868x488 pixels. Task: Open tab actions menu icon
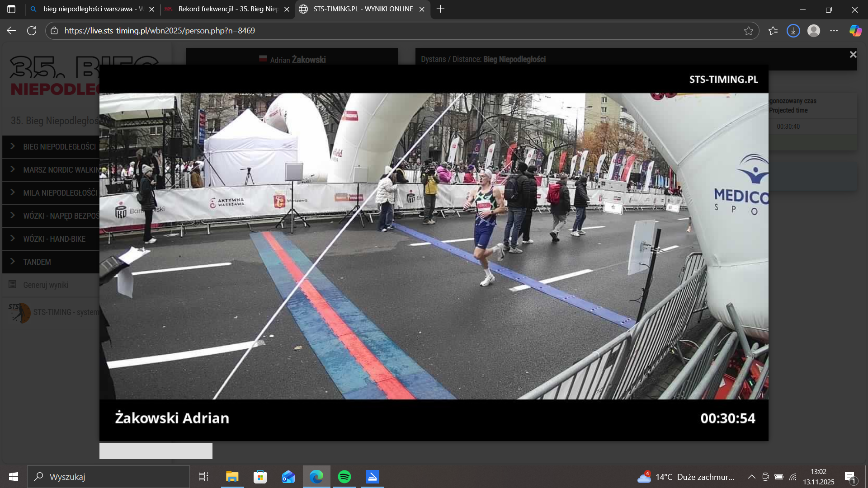[x=11, y=9]
